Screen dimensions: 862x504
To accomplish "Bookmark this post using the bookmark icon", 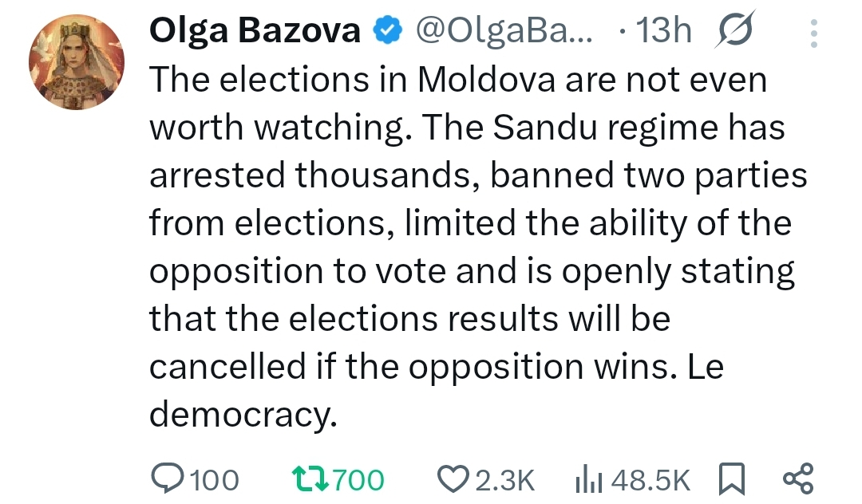I will [731, 478].
